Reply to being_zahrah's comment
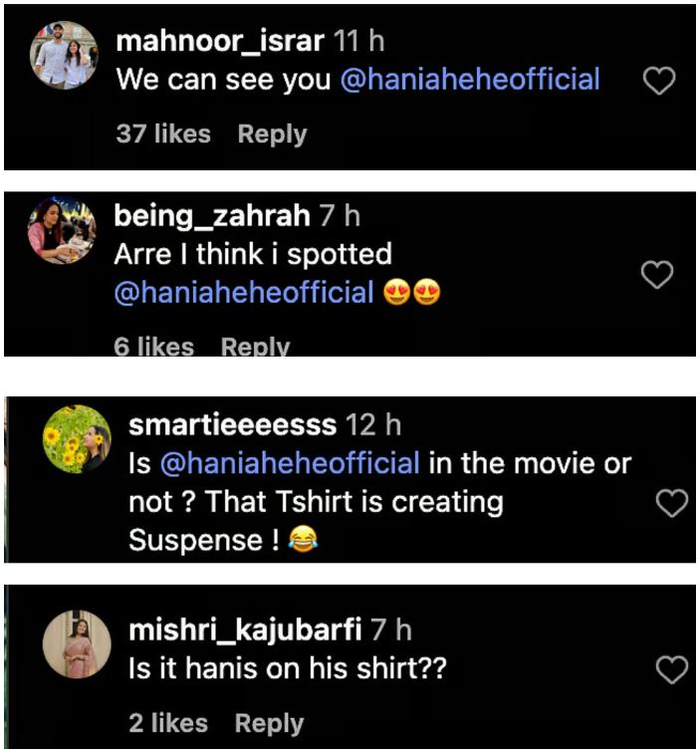This screenshot has height=753, width=700. (256, 347)
